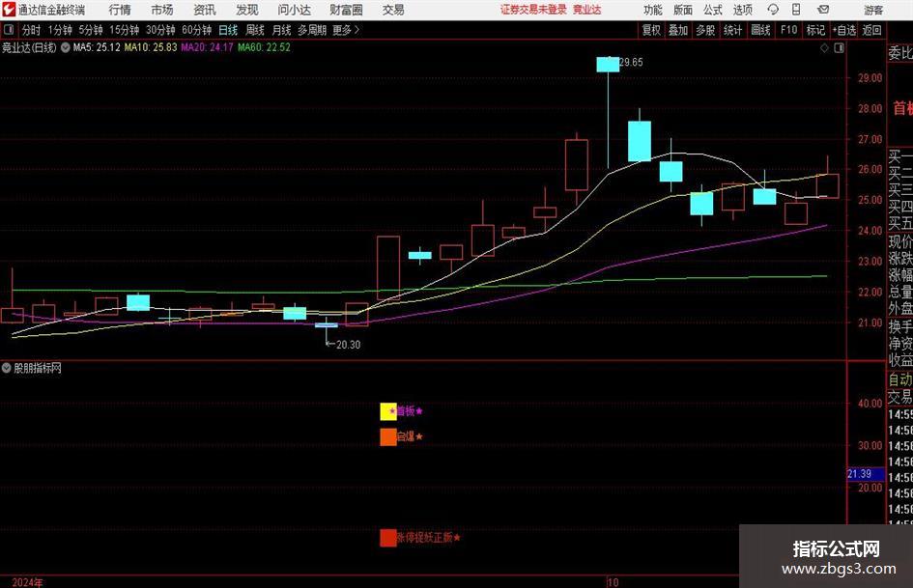Click the 游客 user account label

click(x=872, y=10)
